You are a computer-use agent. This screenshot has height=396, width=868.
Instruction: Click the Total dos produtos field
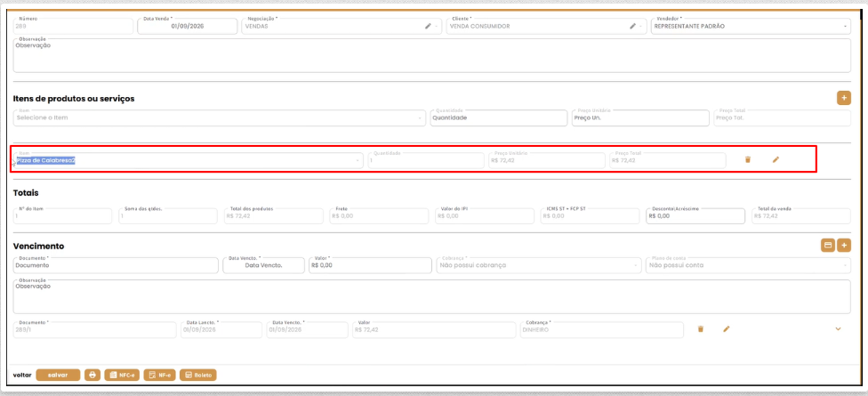pyautogui.click(x=273, y=216)
